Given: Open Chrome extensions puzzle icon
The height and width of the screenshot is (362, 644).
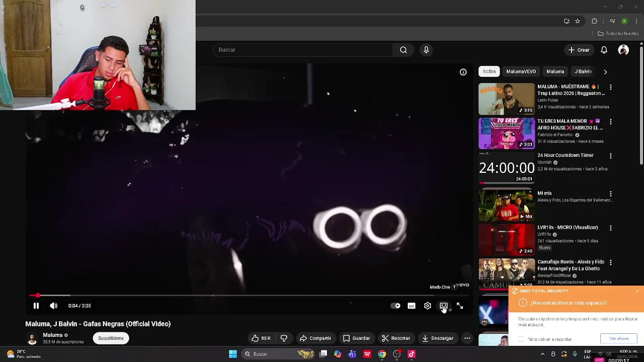Looking at the screenshot, I should [x=595, y=21].
